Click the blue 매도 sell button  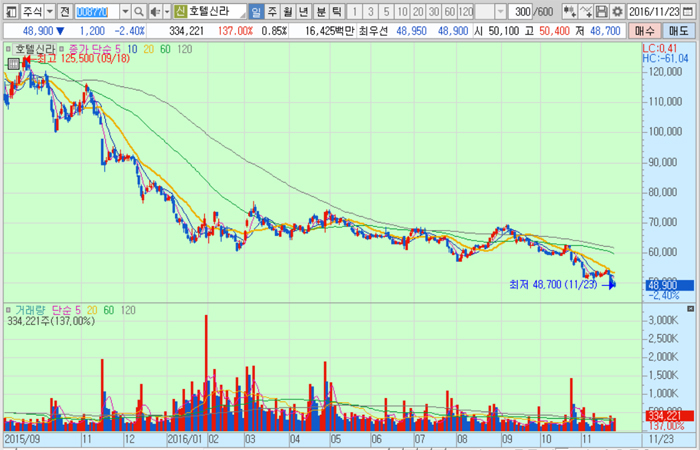(680, 31)
